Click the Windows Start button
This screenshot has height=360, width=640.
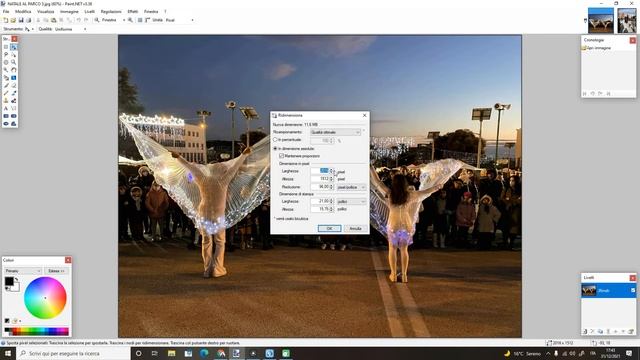(x=7, y=353)
